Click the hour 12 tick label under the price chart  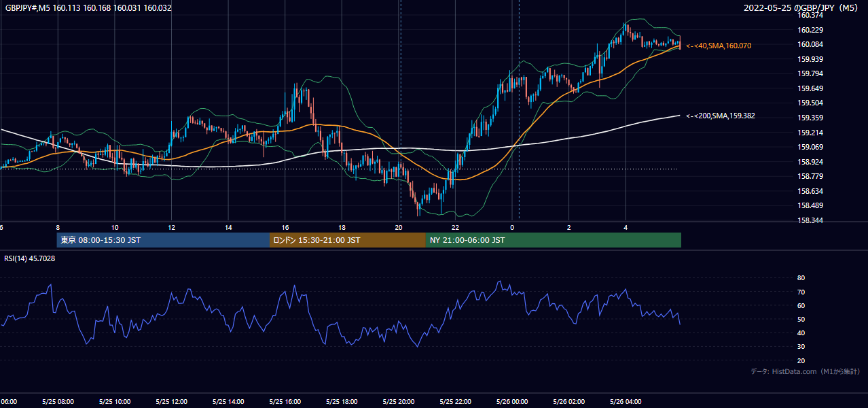(171, 228)
